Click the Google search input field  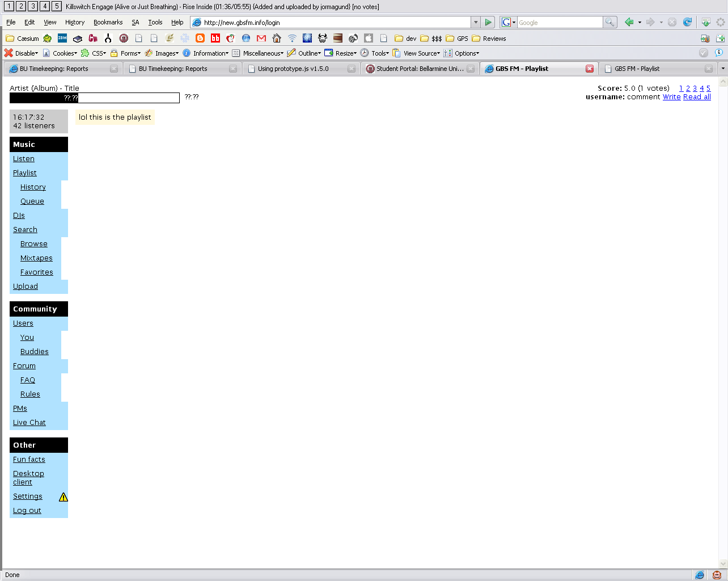point(560,22)
